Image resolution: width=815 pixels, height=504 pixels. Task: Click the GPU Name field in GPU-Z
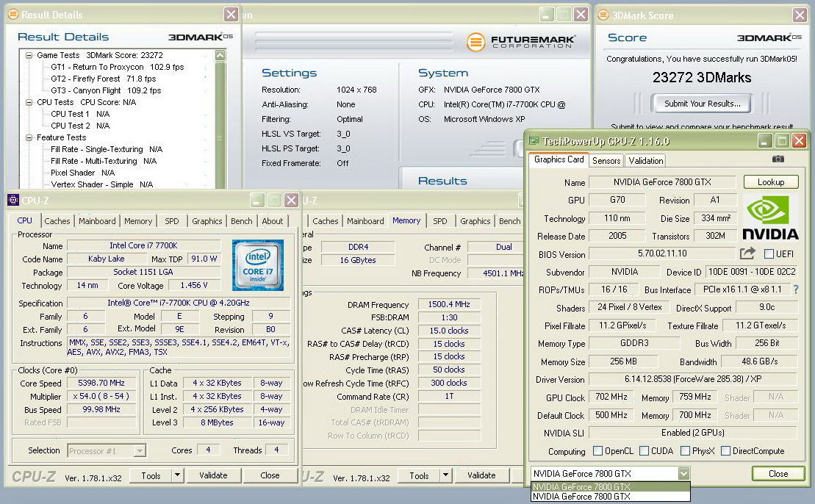click(x=662, y=182)
